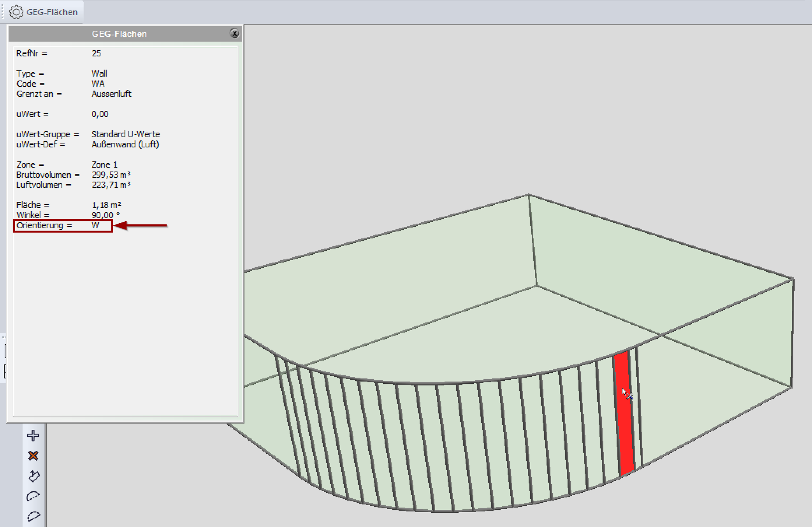Click the uWert value 0,00

pos(100,114)
